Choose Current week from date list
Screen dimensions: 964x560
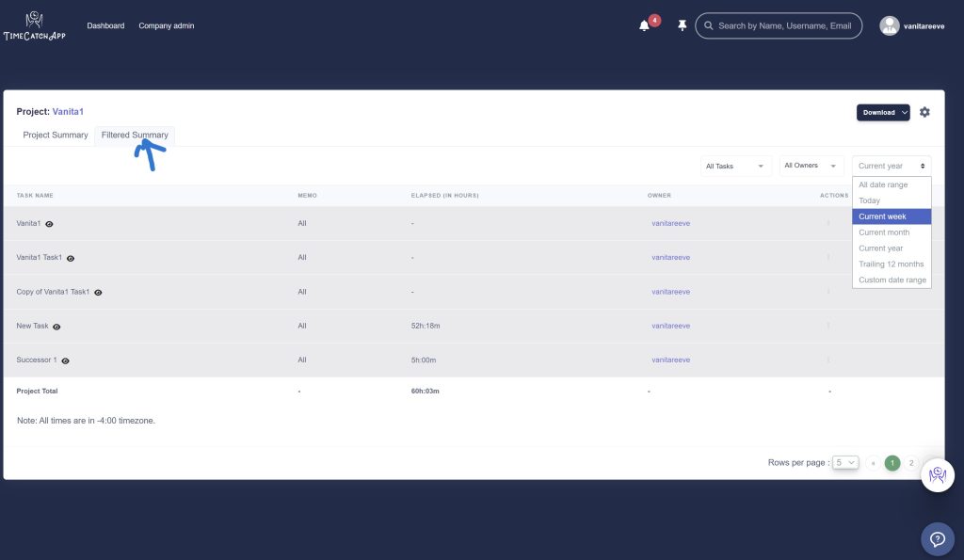pos(891,216)
